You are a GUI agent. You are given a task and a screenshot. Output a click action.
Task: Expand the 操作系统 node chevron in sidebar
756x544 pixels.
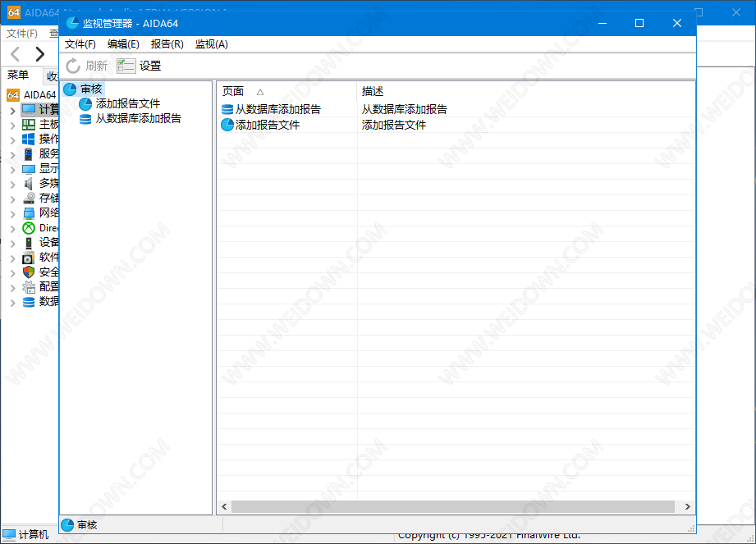click(12, 139)
